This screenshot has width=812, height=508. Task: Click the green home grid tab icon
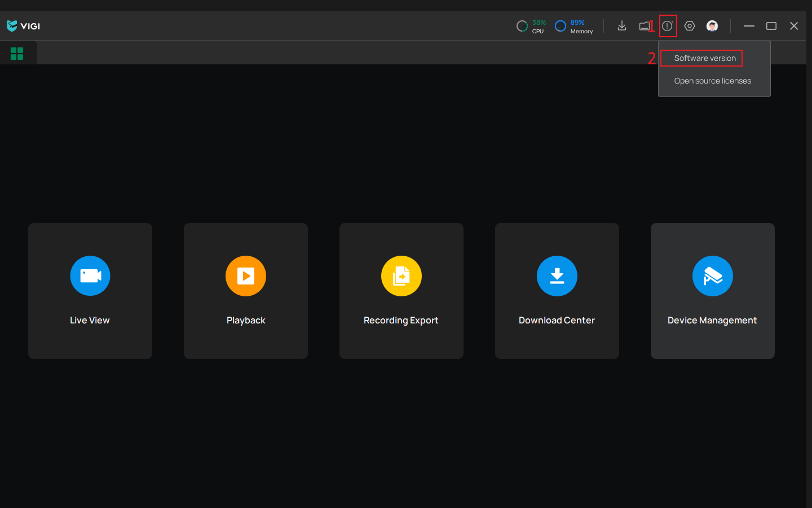tap(17, 54)
